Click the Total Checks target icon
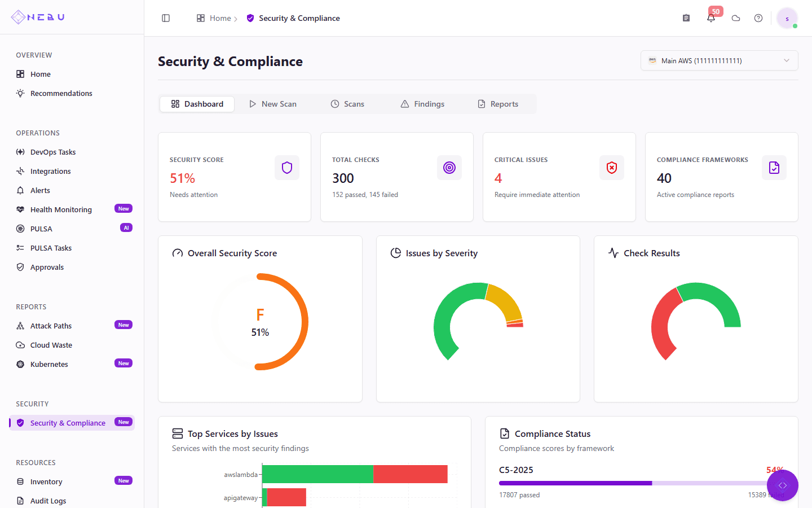This screenshot has height=508, width=812. tap(449, 168)
